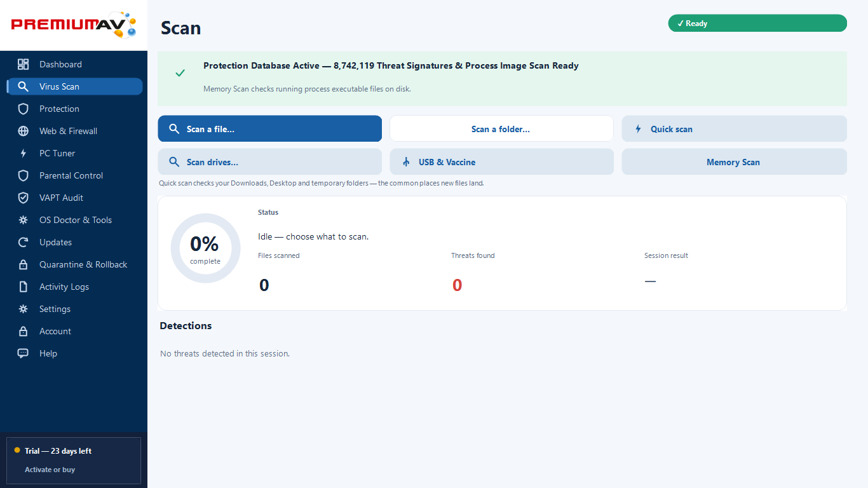Viewport: 868px width, 488px height.
Task: Click the Parental Control shield icon
Action: pos(24,175)
